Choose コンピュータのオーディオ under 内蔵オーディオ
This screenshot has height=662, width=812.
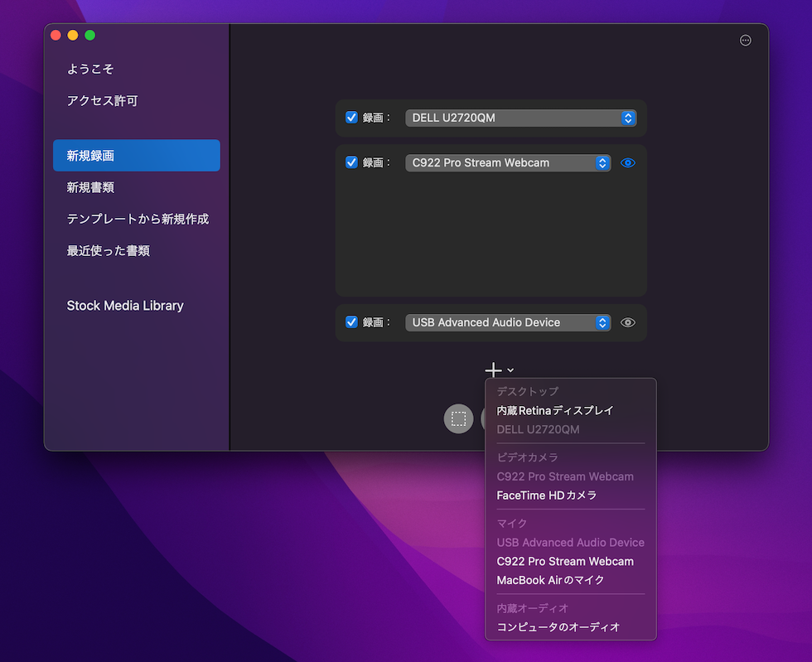pos(557,627)
